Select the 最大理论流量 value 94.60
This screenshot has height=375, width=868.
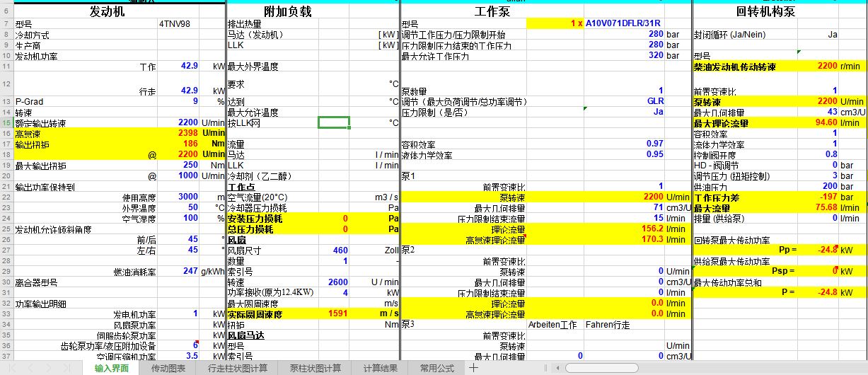coord(818,122)
